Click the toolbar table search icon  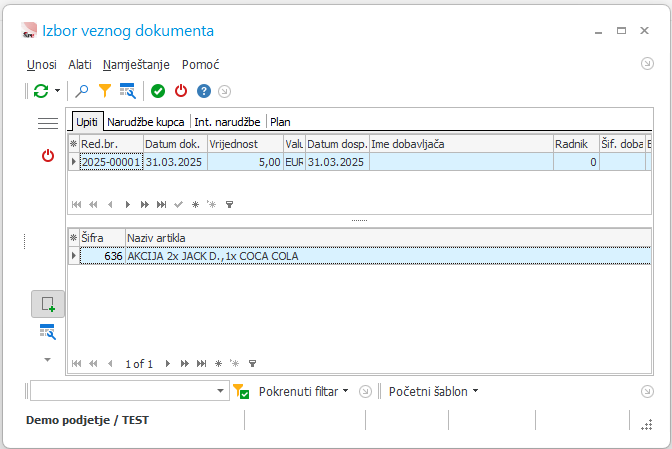coord(128,91)
